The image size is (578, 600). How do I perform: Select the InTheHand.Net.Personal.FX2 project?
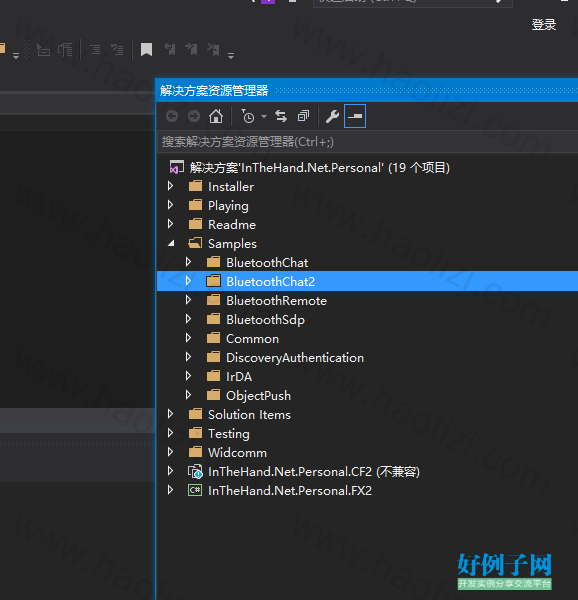click(x=290, y=491)
